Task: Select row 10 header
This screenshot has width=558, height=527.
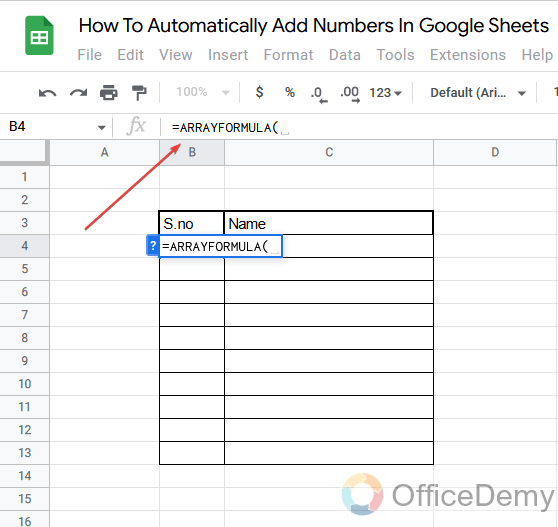Action: [24, 384]
